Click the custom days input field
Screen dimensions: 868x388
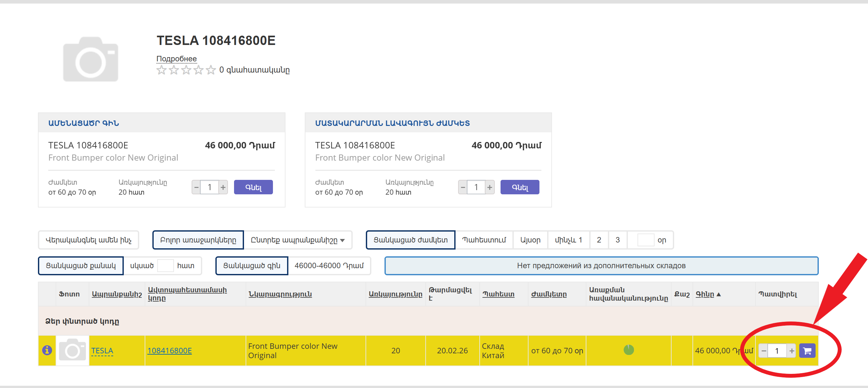pyautogui.click(x=646, y=240)
